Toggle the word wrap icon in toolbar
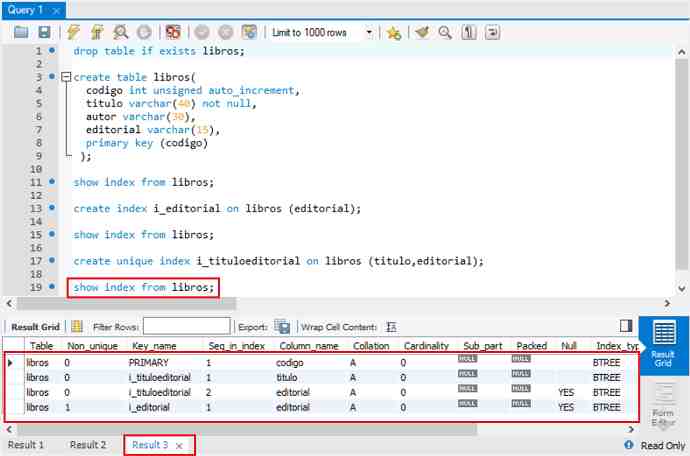The width and height of the screenshot is (690, 456). [492, 32]
